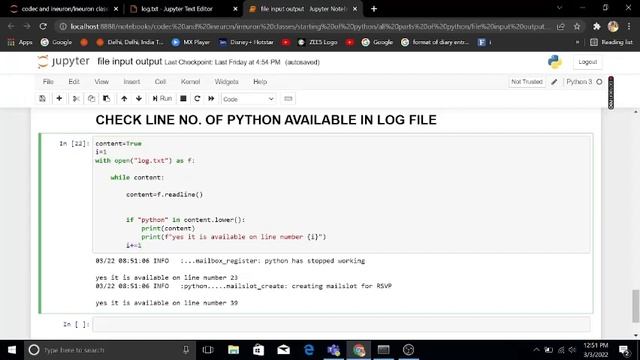This screenshot has width=640, height=360.
Task: Go back in browser history
Action: click(x=11, y=27)
